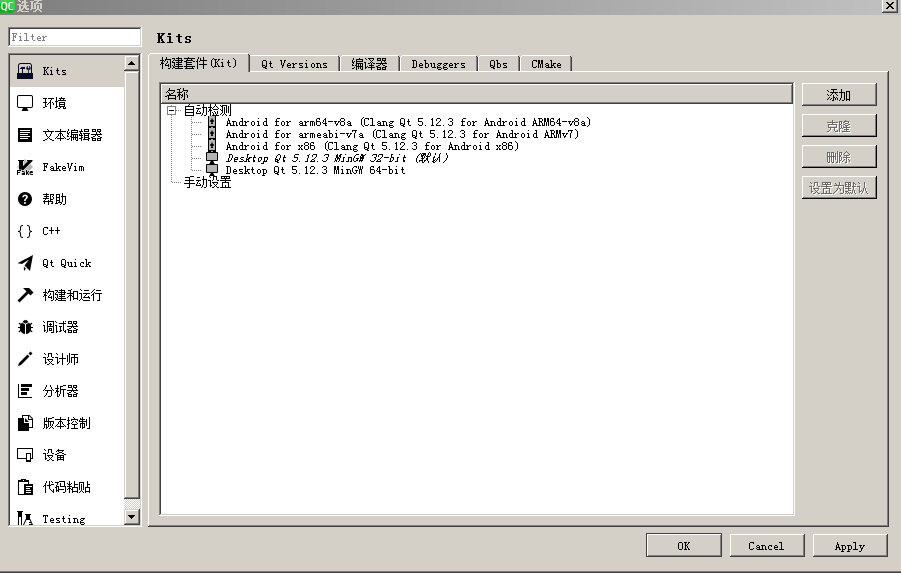
Task: Select the 手动设置 tree item
Action: pos(207,182)
